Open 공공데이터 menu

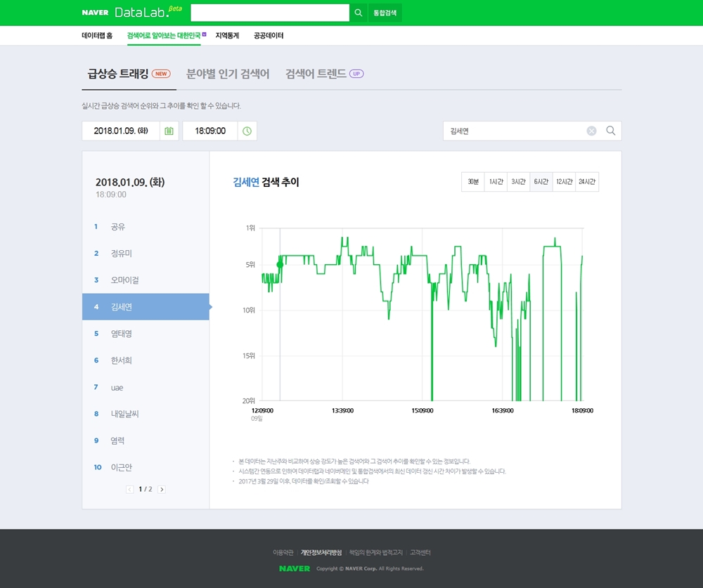click(269, 35)
